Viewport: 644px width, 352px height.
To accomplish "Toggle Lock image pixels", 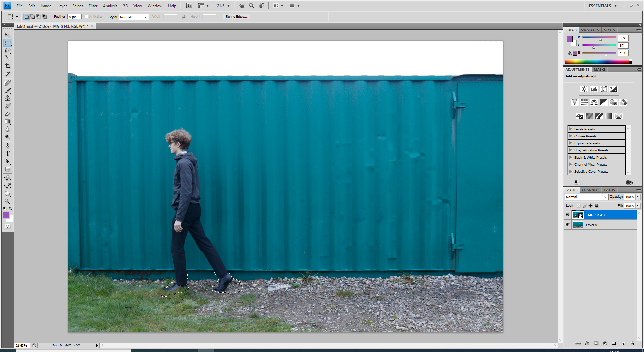I will [585, 206].
